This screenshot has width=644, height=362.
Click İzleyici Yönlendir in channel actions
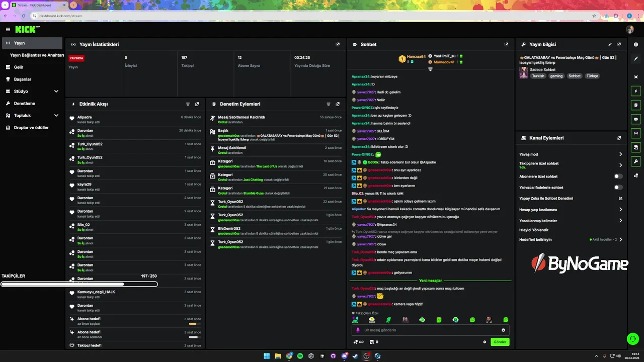click(534, 230)
